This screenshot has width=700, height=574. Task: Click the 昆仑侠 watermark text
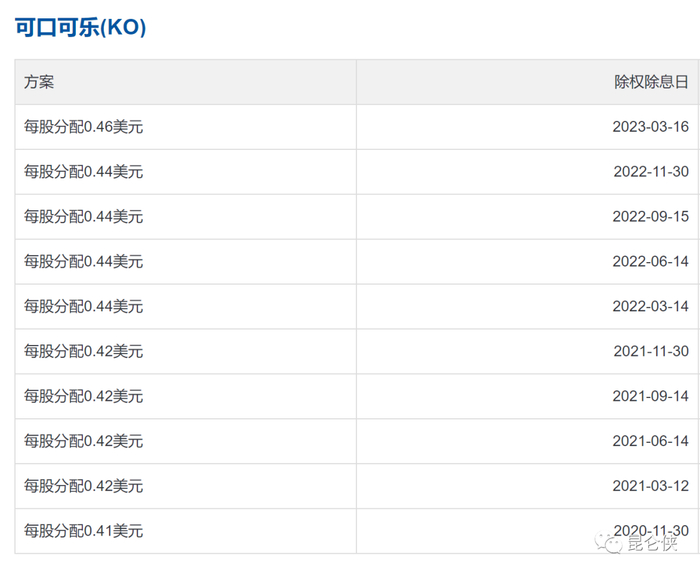652,544
